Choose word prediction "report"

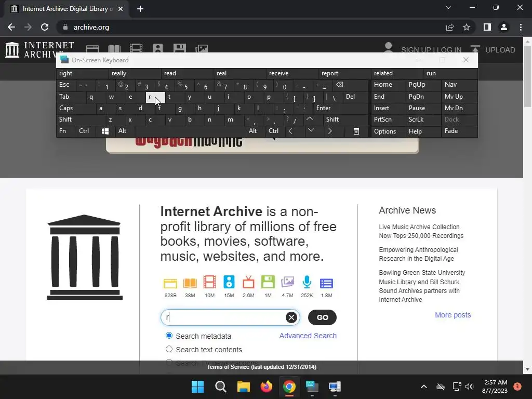345,73
